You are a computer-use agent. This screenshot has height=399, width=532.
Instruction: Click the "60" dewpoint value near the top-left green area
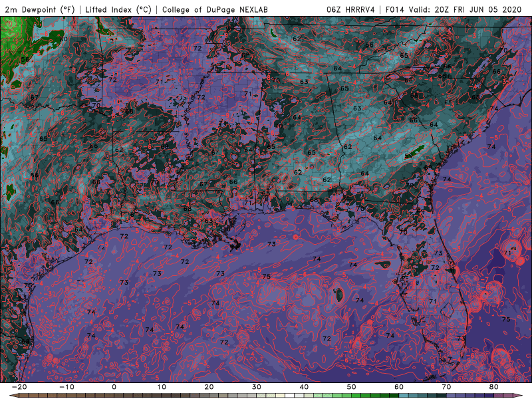(63, 39)
